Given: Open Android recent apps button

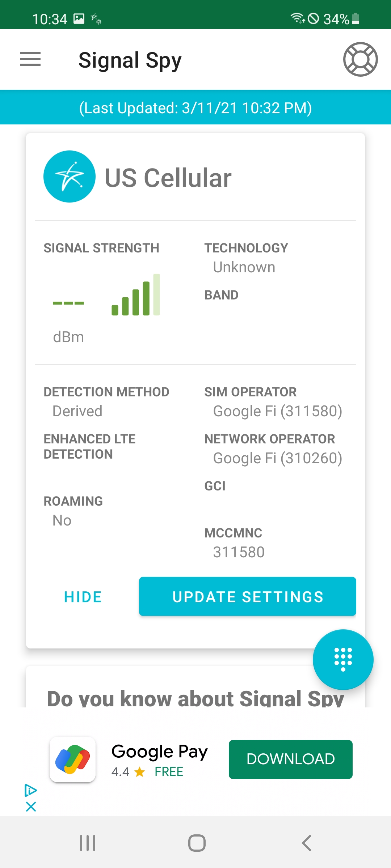Looking at the screenshot, I should click(88, 843).
